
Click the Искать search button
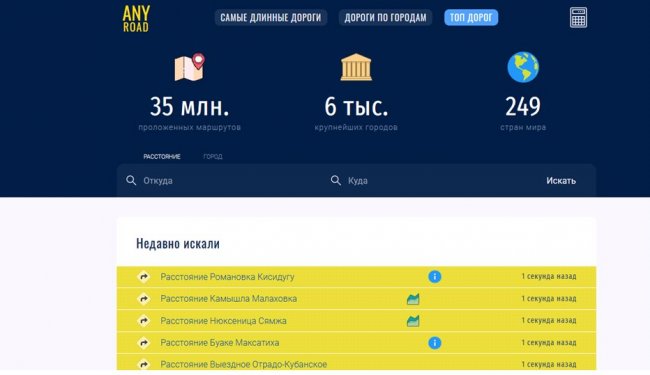pos(561,181)
